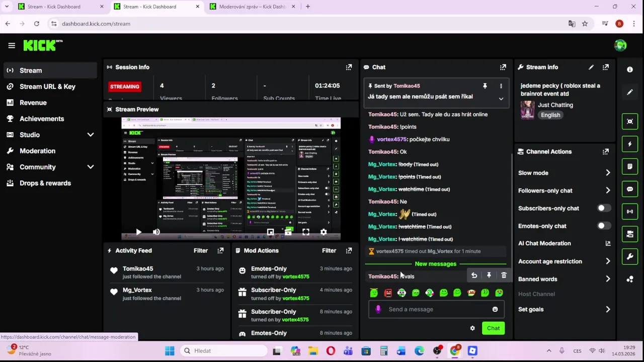This screenshot has width=644, height=362.
Task: Expand the Community sidebar section
Action: 91,167
